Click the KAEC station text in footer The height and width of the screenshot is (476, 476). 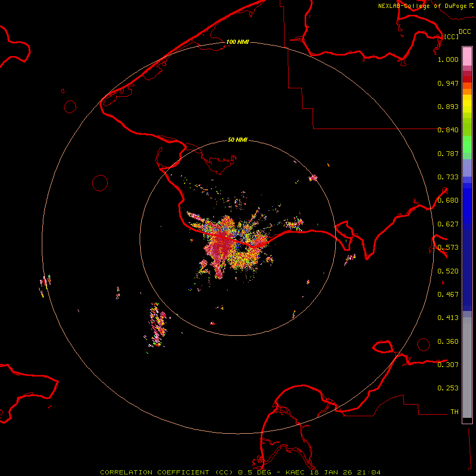pos(296,472)
